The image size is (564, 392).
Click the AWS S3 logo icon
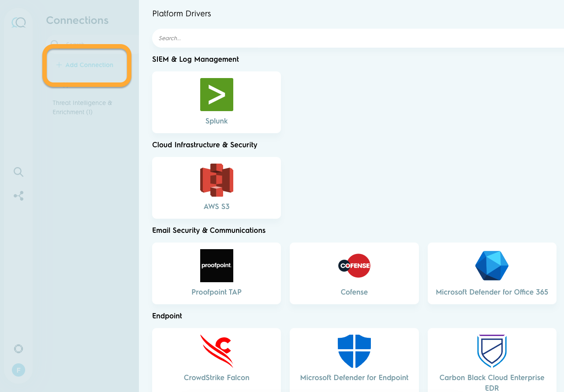(x=217, y=180)
